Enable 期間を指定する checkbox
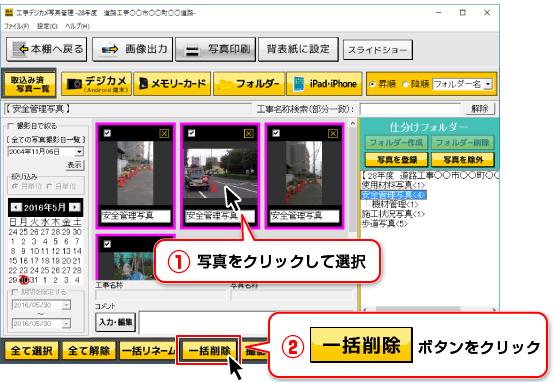Viewport: 555px width, 382px height. click(15, 292)
